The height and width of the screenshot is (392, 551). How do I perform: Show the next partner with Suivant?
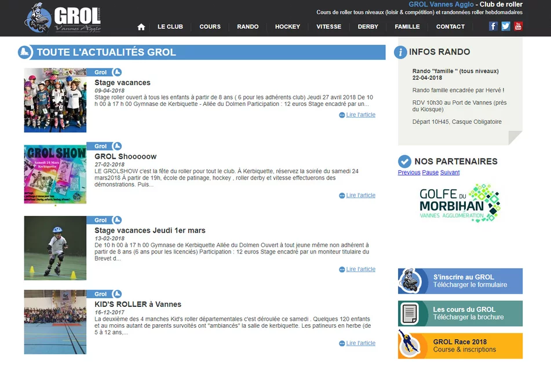450,173
